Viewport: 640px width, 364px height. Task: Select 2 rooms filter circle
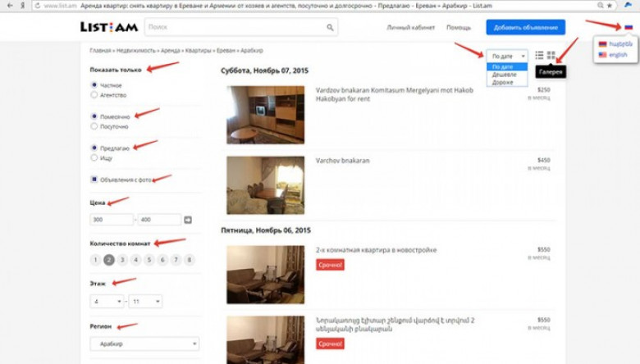[x=108, y=260]
